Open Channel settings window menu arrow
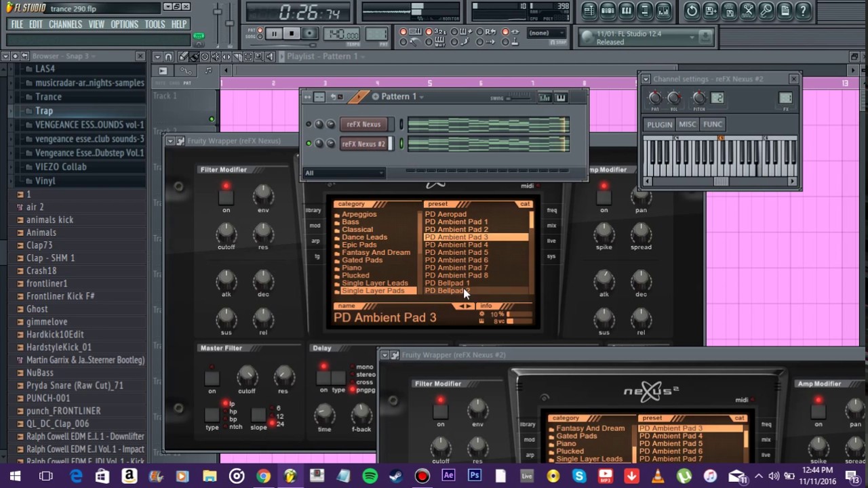 646,79
